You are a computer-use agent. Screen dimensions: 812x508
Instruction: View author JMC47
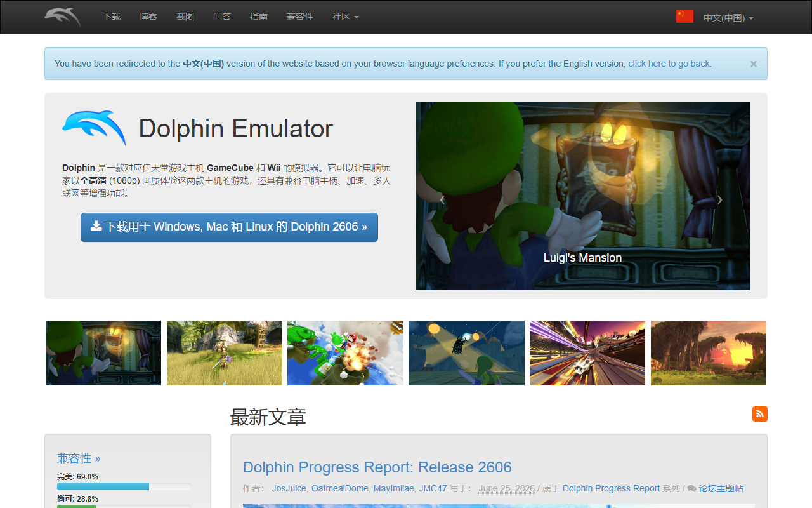433,488
